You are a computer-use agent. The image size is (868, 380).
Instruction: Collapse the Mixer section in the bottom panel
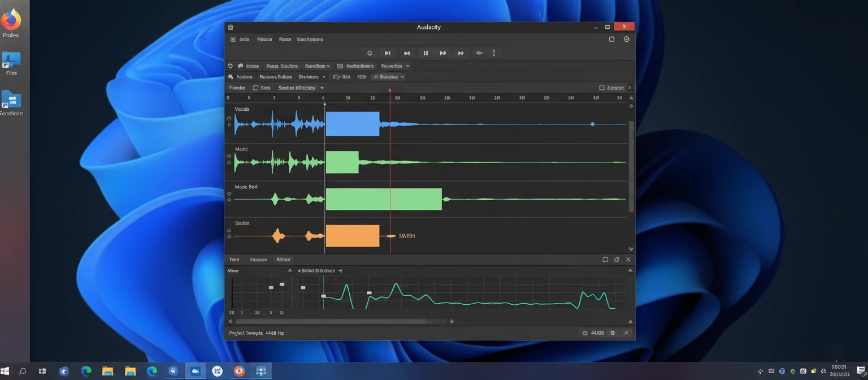290,270
